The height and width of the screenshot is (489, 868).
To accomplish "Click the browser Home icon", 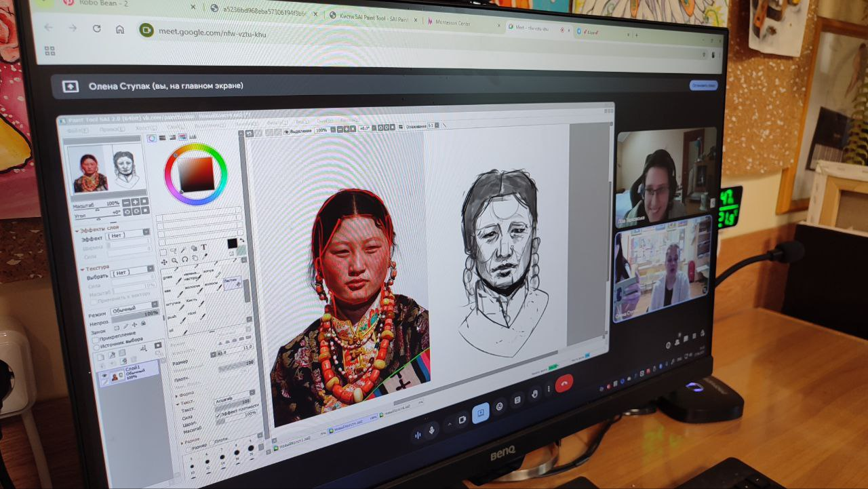I will [x=120, y=29].
